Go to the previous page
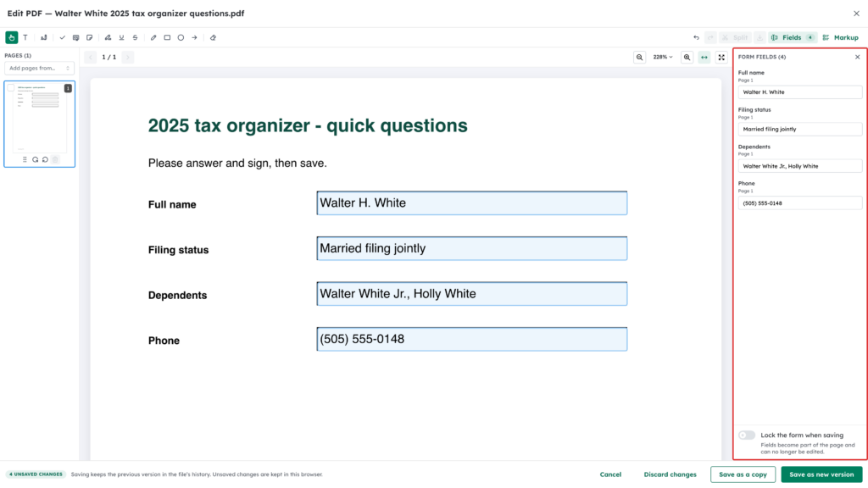This screenshot has height=488, width=868. click(91, 57)
